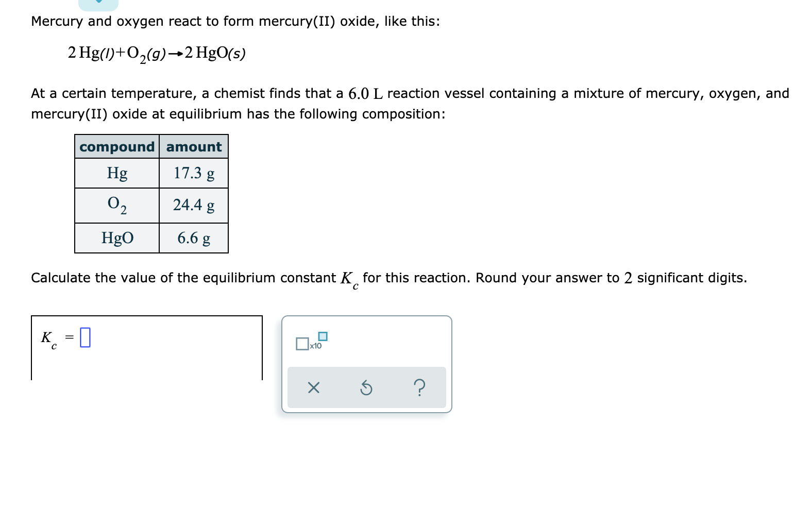The image size is (812, 509).
Task: Select the blue exponent placeholder square
Action: pos(323,336)
